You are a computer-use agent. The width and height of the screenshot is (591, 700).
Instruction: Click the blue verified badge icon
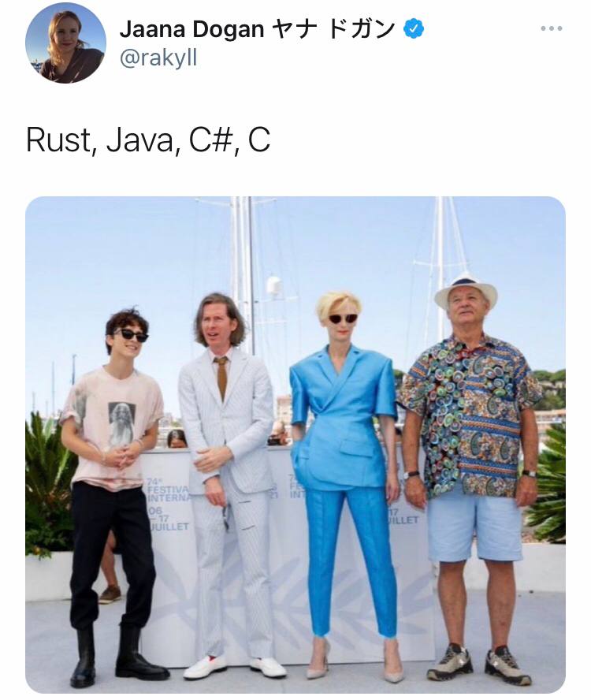414,29
